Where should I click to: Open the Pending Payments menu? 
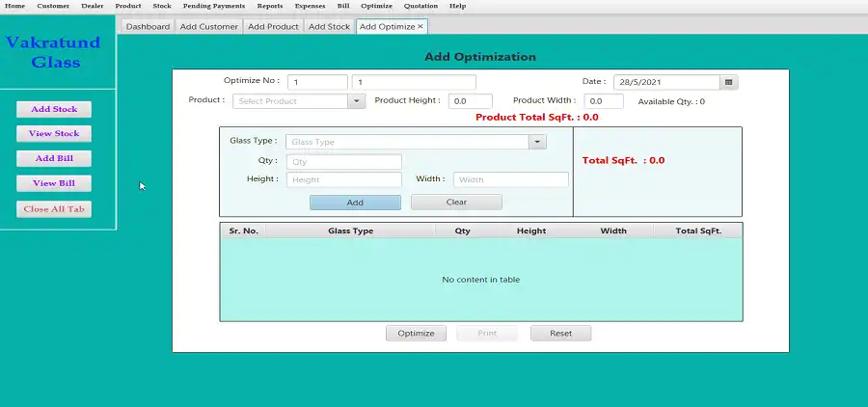click(x=214, y=6)
